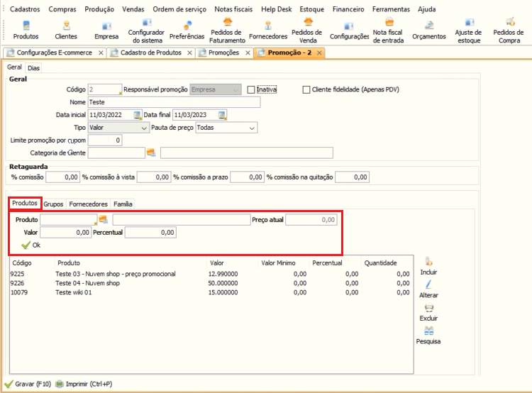Viewport: 532px width, 393px height.
Task: Open the Compras menu
Action: click(x=62, y=9)
